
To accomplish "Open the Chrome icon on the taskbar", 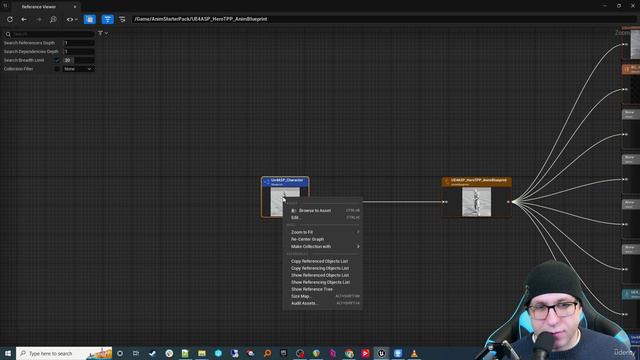I will point(349,353).
